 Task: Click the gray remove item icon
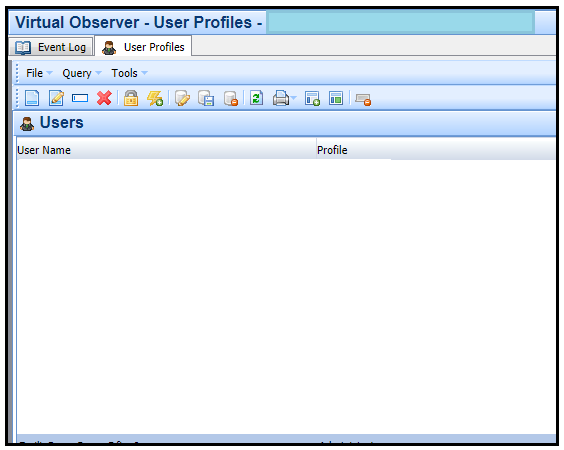363,99
